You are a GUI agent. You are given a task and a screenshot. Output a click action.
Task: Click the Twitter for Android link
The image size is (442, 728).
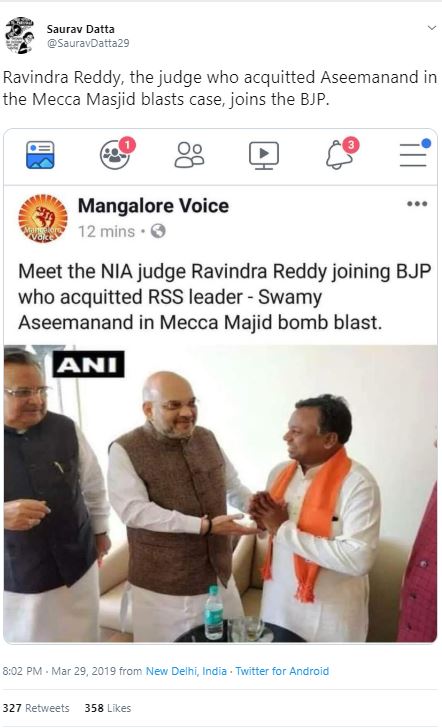282,671
